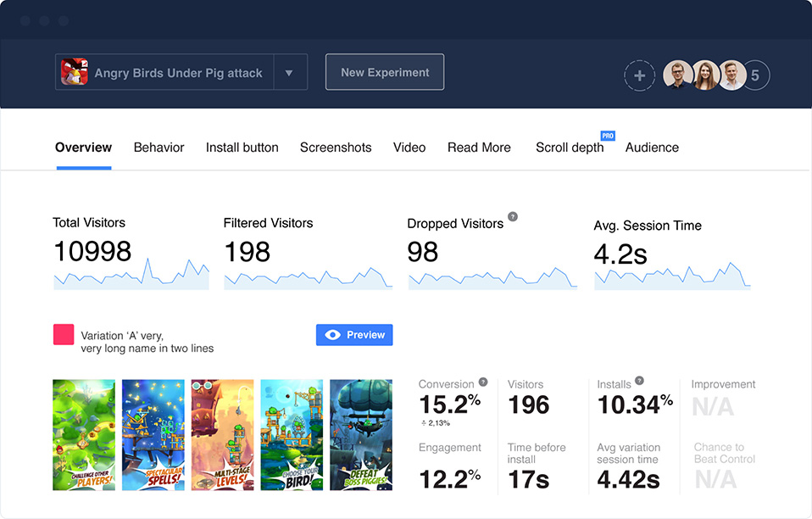Switch to the Audience tab
Image resolution: width=812 pixels, height=519 pixels.
point(652,148)
